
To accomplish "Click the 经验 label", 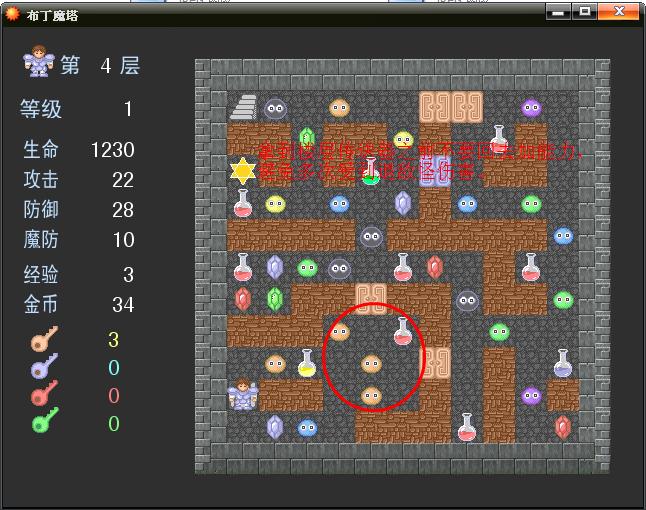I will (x=41, y=274).
